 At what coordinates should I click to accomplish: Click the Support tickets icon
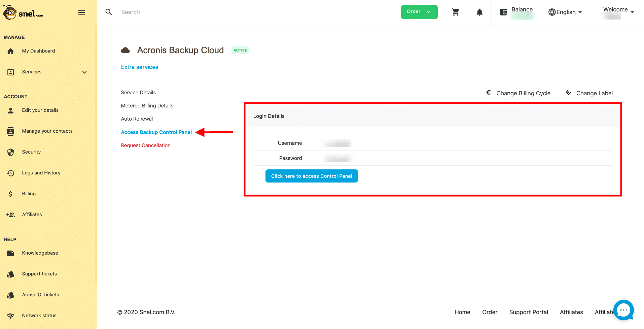coord(11,274)
